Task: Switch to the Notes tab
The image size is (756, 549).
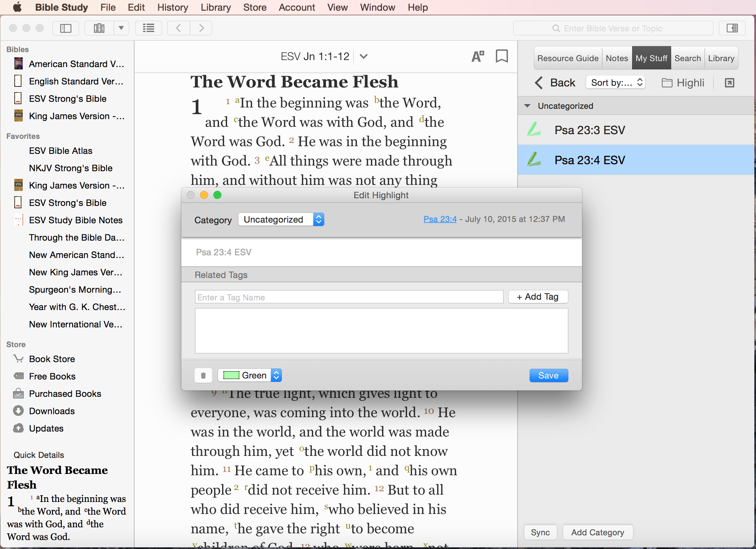Action: click(617, 58)
